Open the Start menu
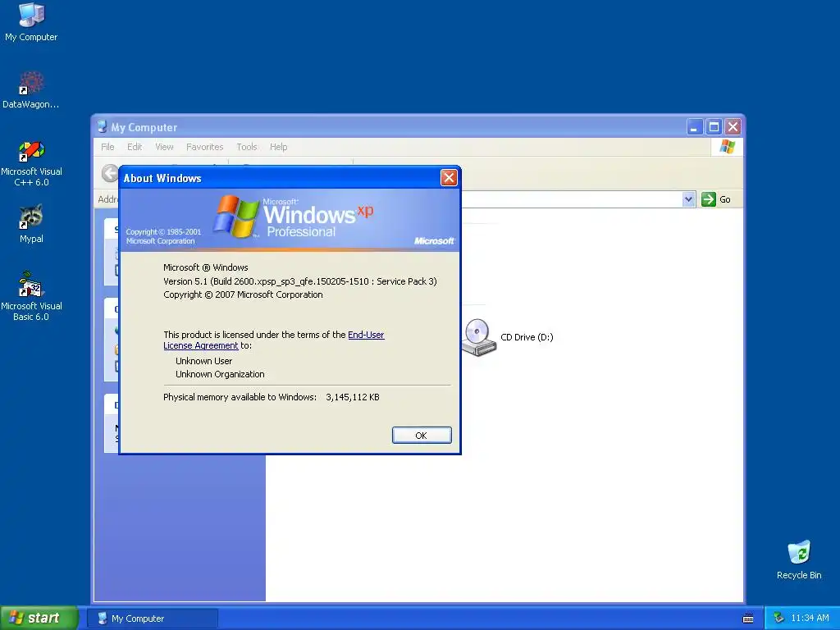This screenshot has width=840, height=630. click(39, 618)
